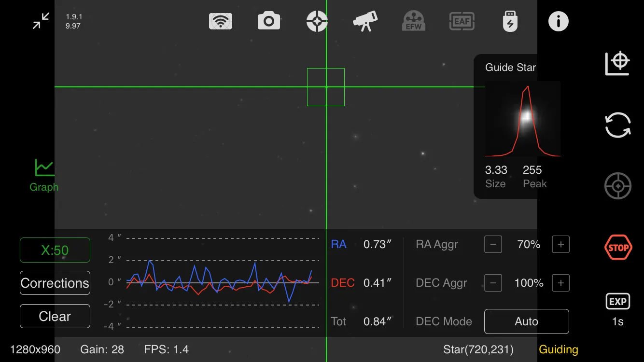Image resolution: width=644 pixels, height=362 pixels.
Task: Open the guiding crosshair settings icon
Action: click(x=317, y=21)
